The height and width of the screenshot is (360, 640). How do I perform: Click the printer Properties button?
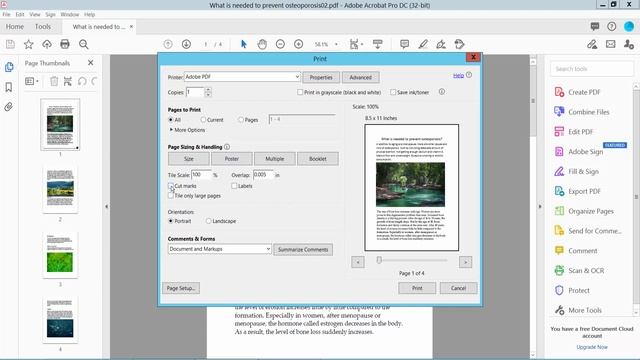(321, 77)
